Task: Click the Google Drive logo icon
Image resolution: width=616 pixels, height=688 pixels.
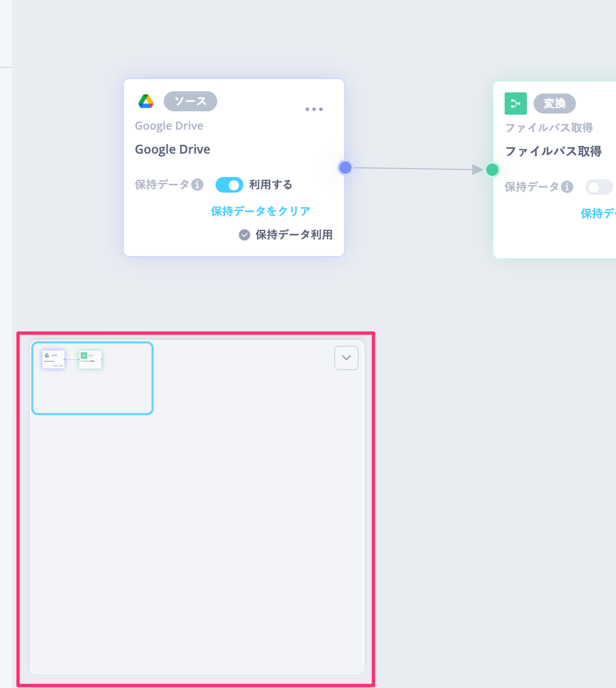Action: (x=146, y=101)
